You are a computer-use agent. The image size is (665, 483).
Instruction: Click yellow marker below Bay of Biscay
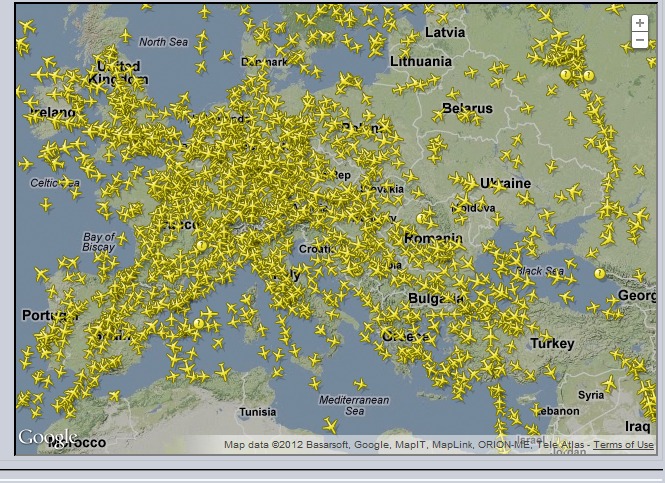point(201,245)
